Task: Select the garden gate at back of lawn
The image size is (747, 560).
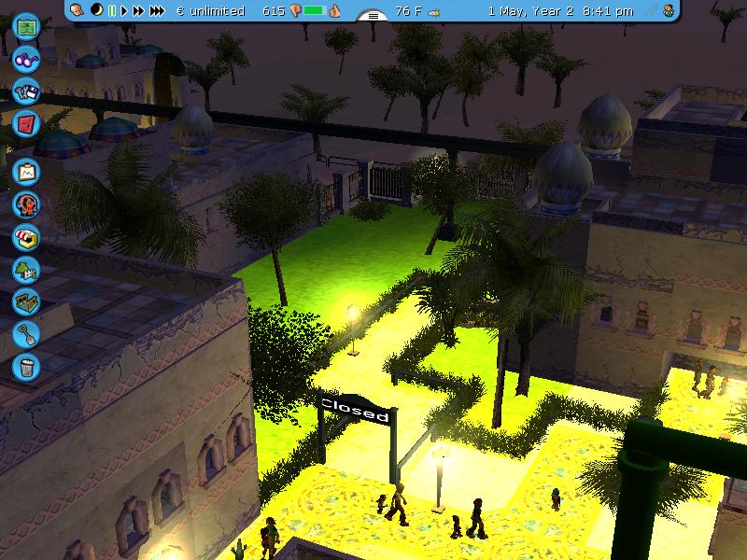Action: (386, 183)
